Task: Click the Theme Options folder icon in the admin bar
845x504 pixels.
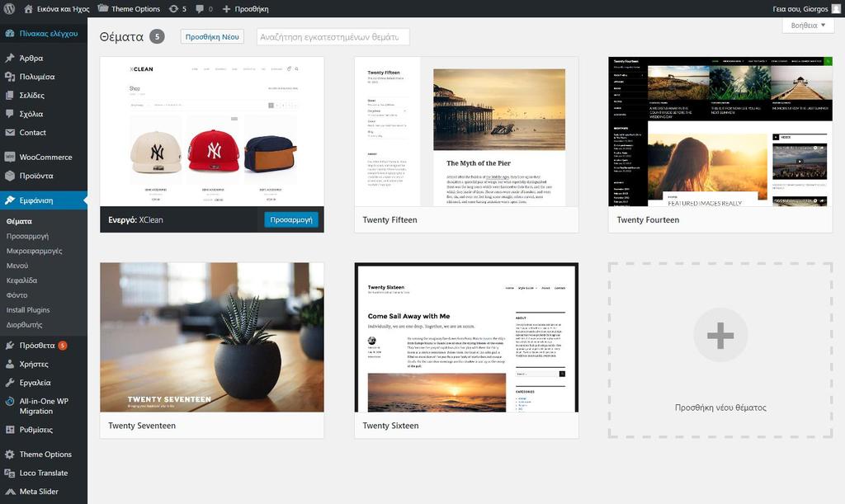Action: click(103, 8)
